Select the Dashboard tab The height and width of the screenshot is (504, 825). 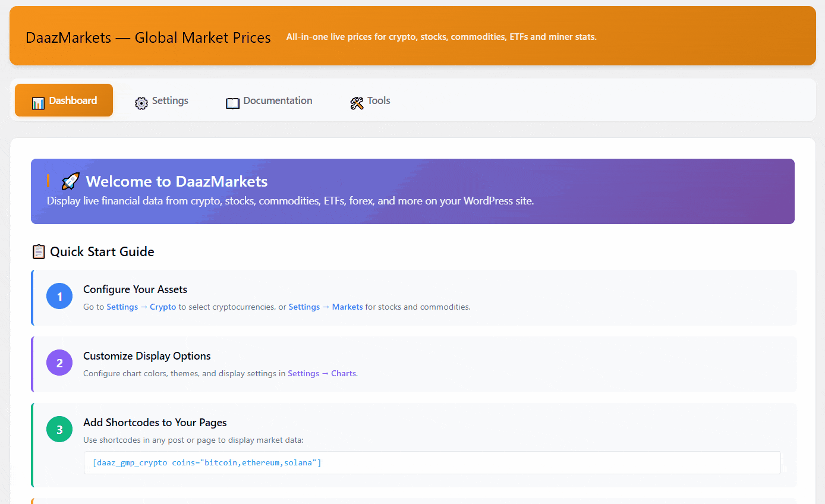[64, 100]
